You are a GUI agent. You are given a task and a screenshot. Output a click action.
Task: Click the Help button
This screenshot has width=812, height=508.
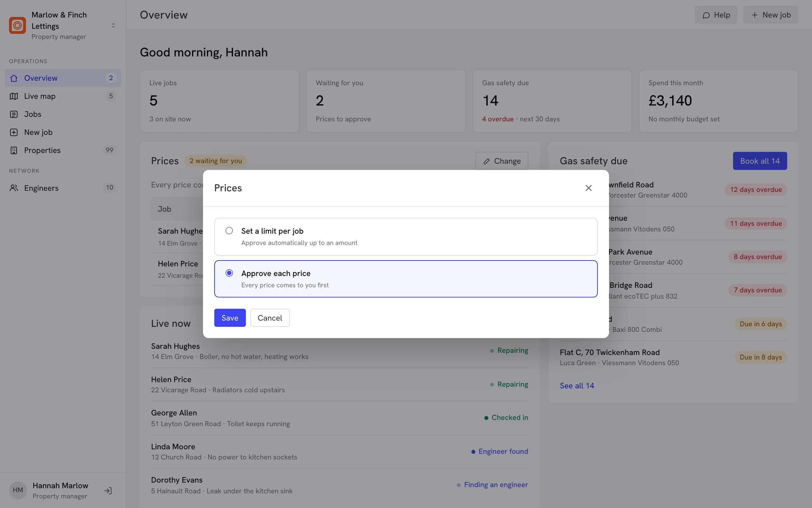pos(716,15)
